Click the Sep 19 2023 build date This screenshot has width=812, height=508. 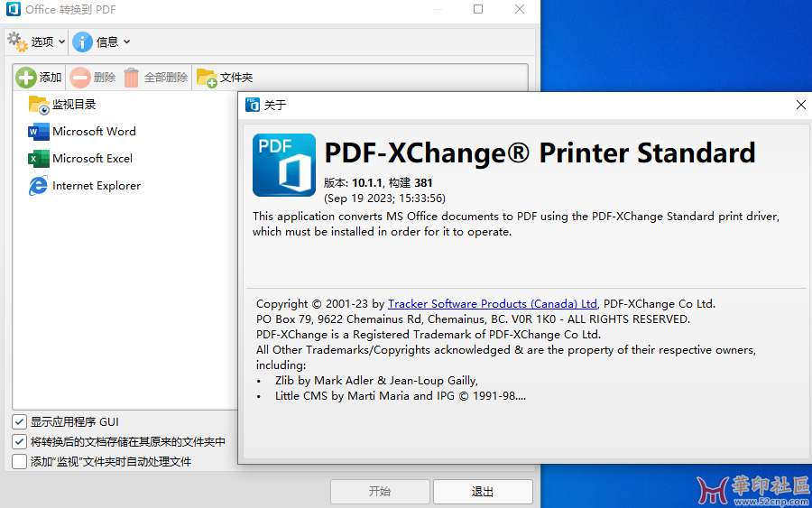pyautogui.click(x=384, y=199)
